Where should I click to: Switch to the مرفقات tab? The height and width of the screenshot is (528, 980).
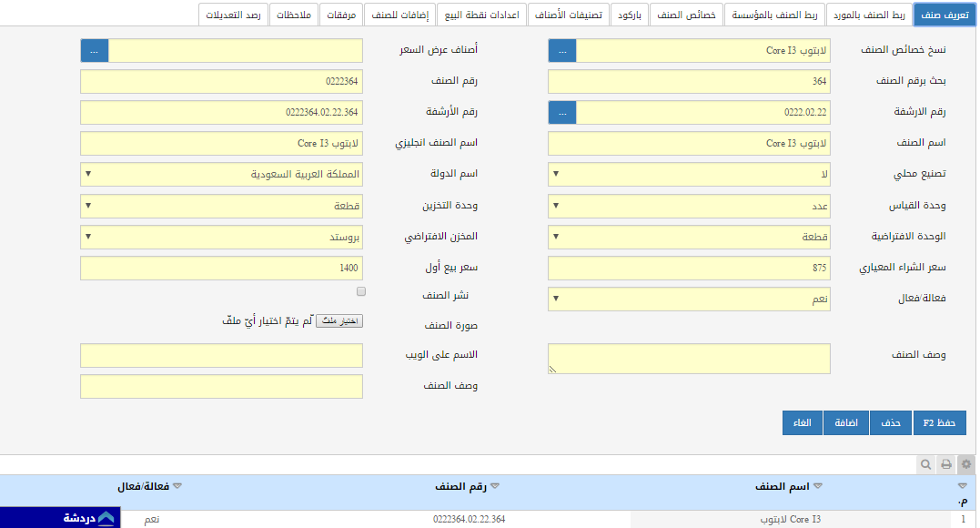click(x=339, y=15)
